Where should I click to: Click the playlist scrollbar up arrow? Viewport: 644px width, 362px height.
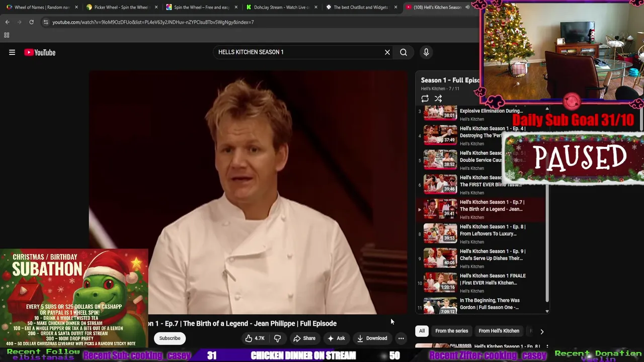coord(547,109)
